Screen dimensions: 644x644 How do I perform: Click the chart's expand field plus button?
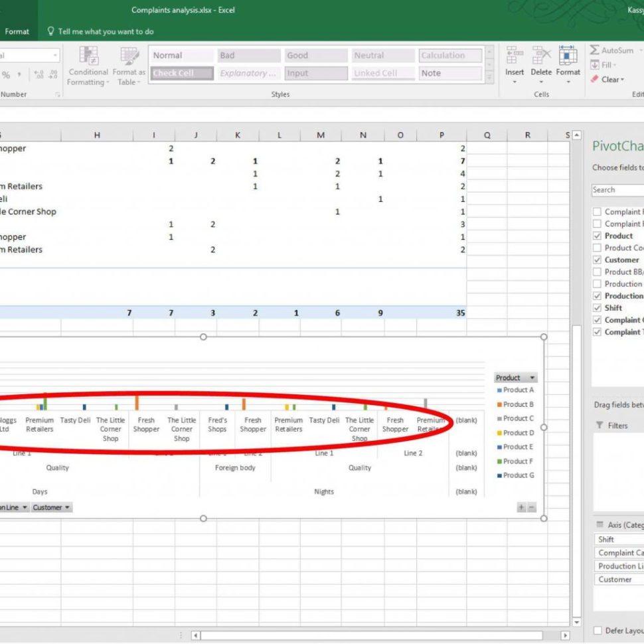tap(521, 507)
